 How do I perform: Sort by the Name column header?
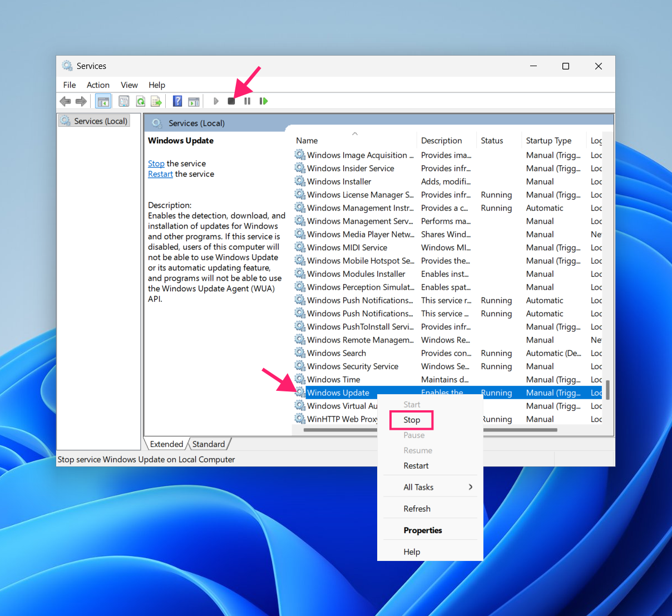click(354, 141)
